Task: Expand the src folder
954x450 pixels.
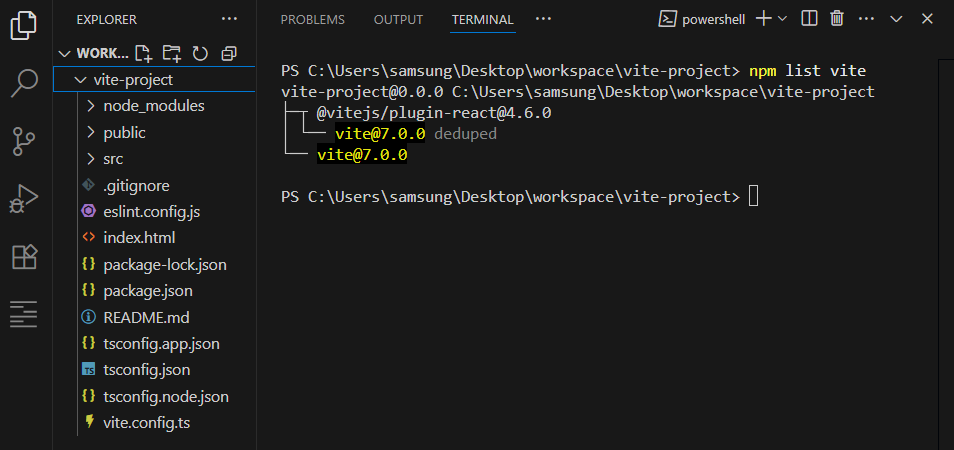Action: (x=91, y=159)
